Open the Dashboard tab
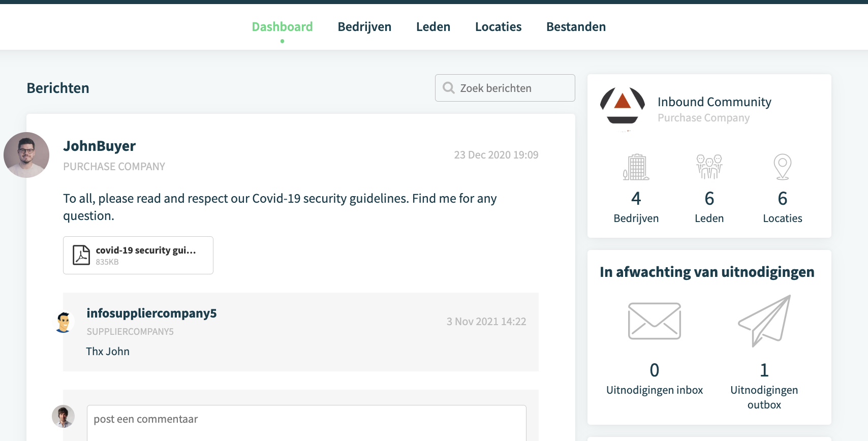 282,27
